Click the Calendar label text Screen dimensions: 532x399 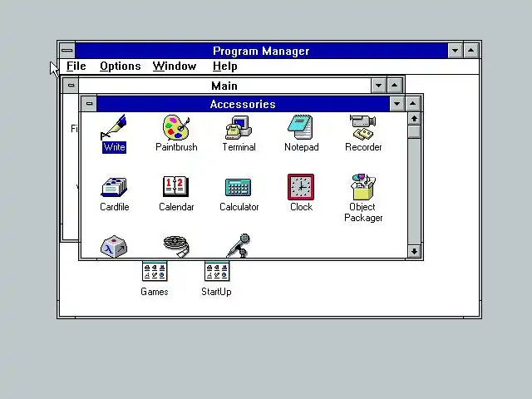pyautogui.click(x=176, y=207)
